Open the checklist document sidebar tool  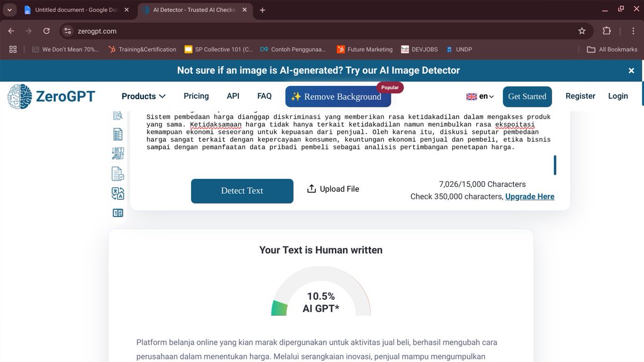118,134
